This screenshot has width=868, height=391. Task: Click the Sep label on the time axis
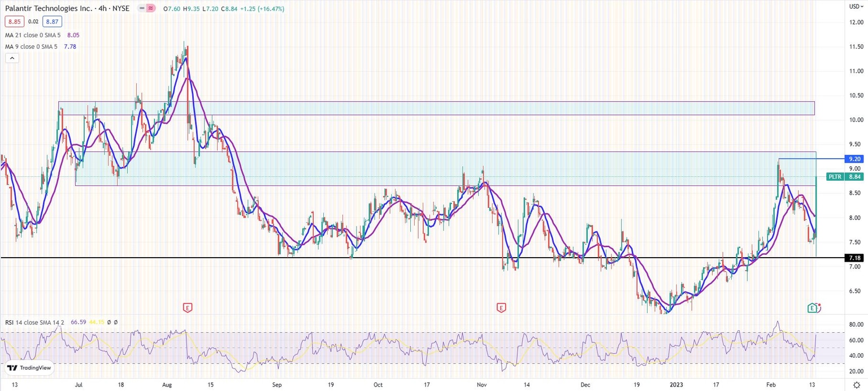pos(277,384)
